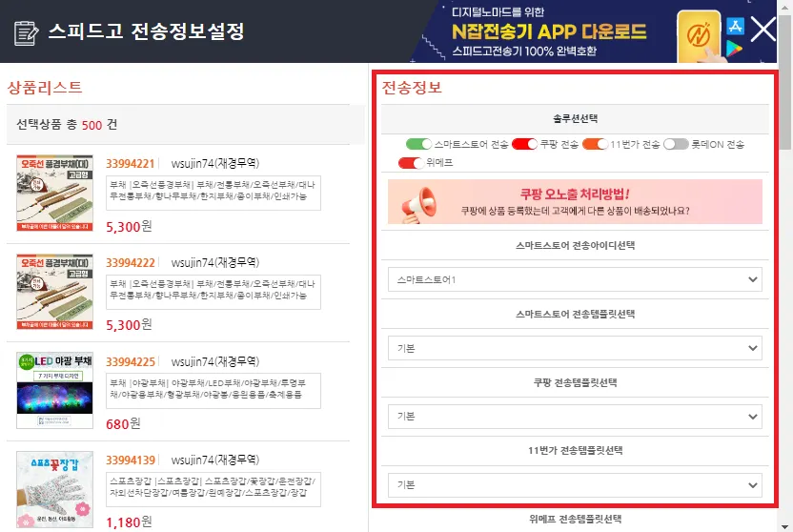Click product number 33994221
Image resolution: width=793 pixels, height=532 pixels.
click(130, 164)
